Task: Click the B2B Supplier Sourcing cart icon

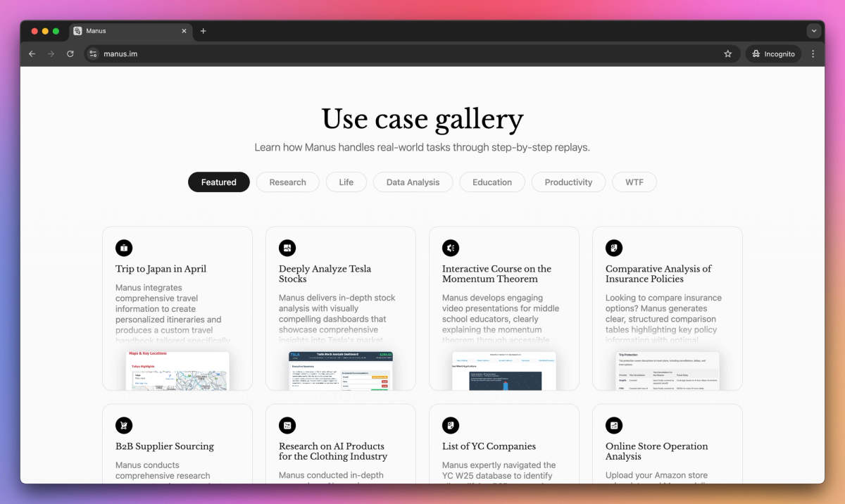Action: 124,425
